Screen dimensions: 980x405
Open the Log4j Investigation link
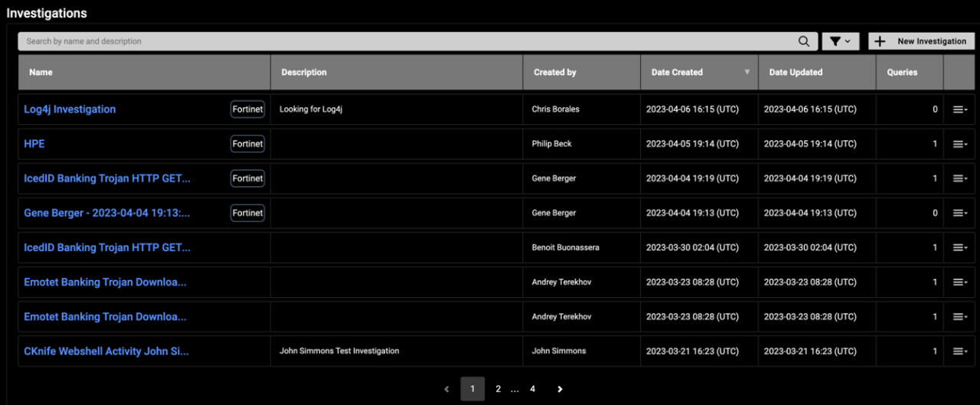(x=70, y=109)
